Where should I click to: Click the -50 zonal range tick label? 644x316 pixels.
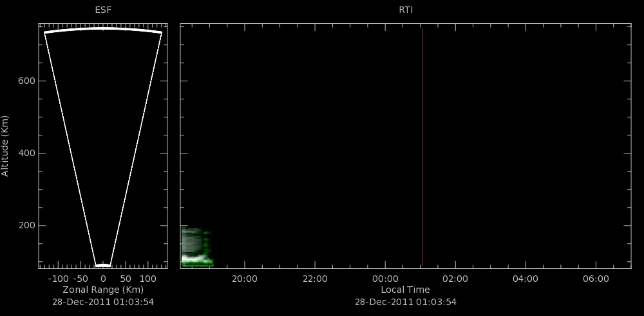(80, 279)
